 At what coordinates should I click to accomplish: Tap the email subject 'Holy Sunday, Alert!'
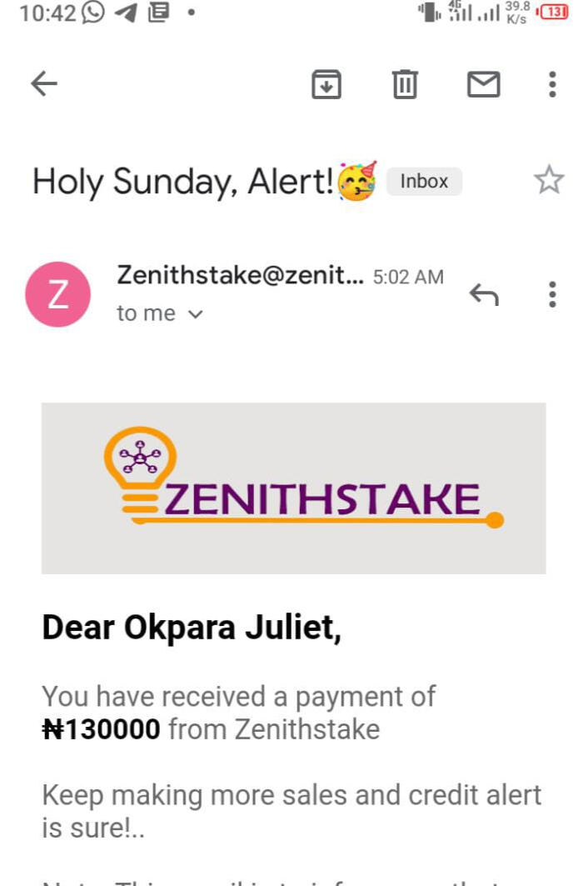click(x=183, y=182)
